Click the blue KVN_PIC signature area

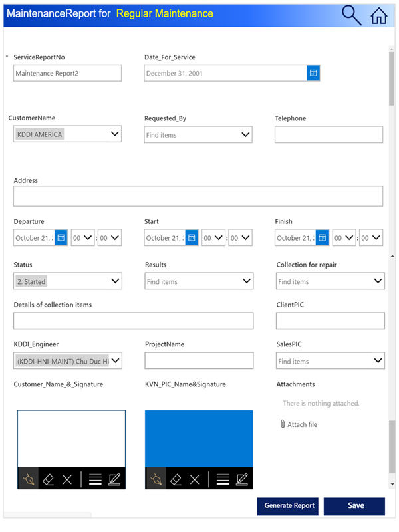point(199,439)
